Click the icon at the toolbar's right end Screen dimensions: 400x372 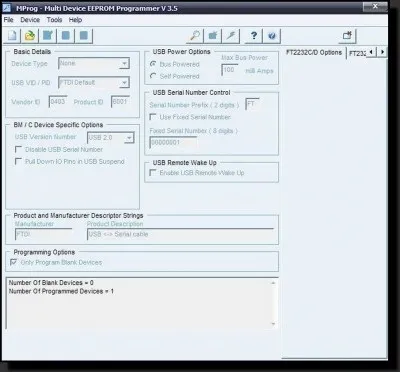347,36
